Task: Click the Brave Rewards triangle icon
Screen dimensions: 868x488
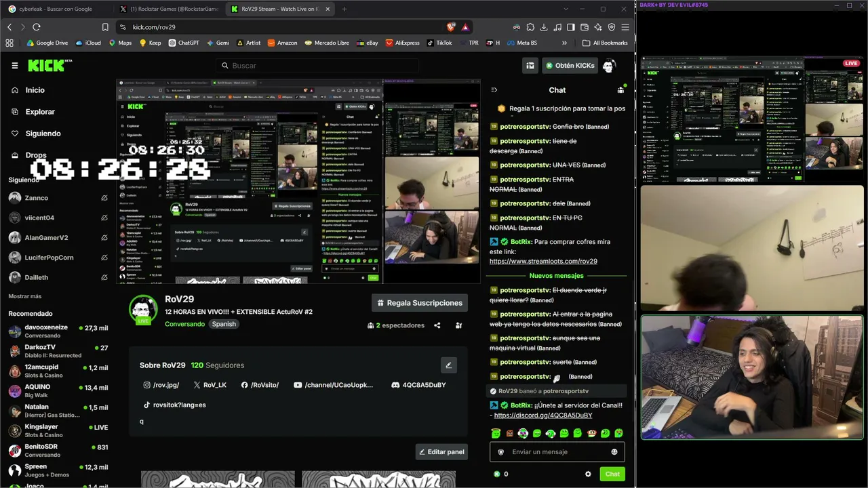Action: pos(465,27)
